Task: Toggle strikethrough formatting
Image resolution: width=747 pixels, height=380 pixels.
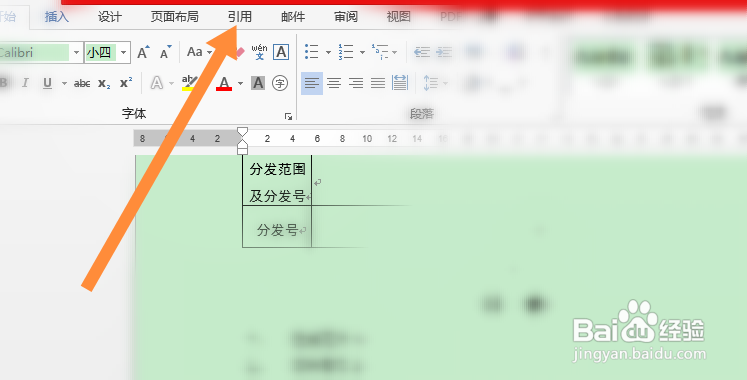Action: [82, 84]
